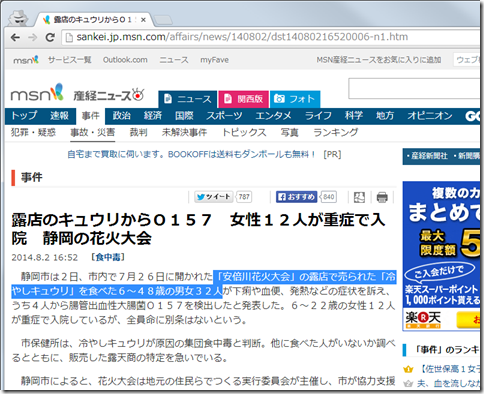Select 政治 in the navigation bar
The height and width of the screenshot is (394, 484).
click(121, 116)
